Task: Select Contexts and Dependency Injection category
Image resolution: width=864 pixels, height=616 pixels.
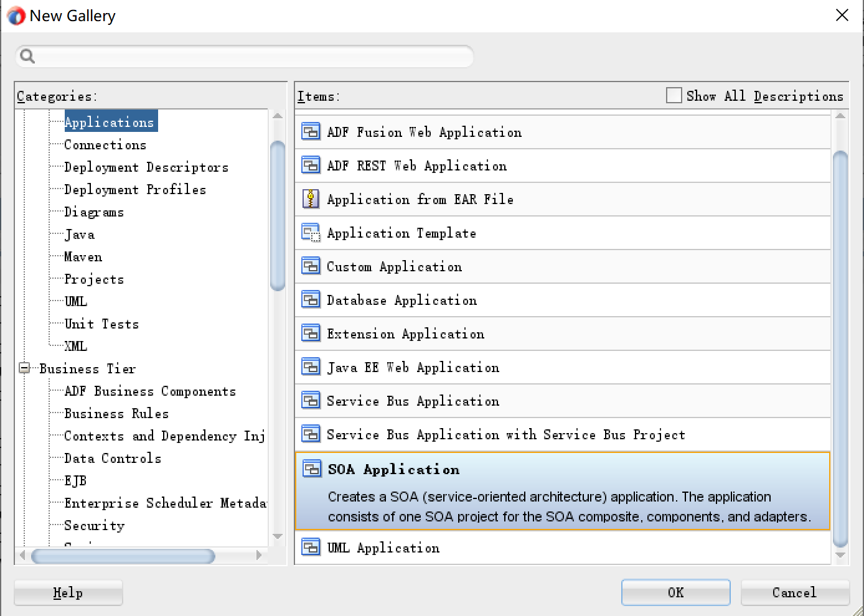Action: point(165,436)
